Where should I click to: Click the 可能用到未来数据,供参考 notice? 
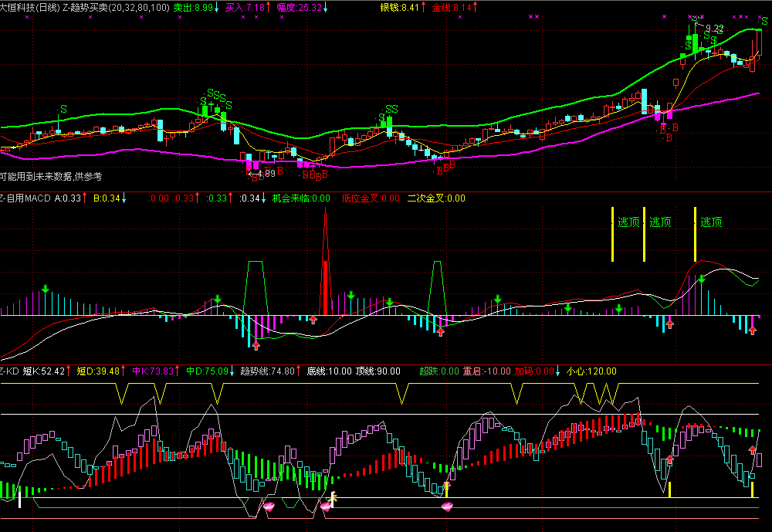point(51,176)
